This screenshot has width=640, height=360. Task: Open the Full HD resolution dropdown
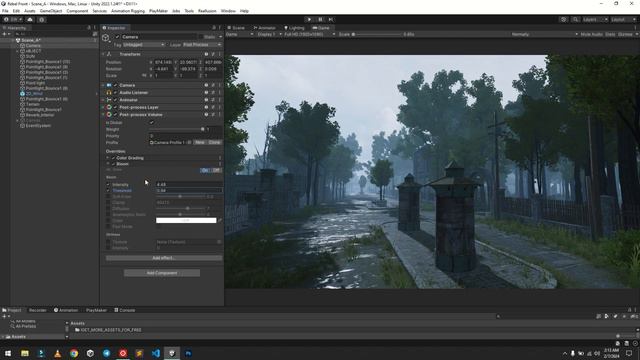pos(310,34)
